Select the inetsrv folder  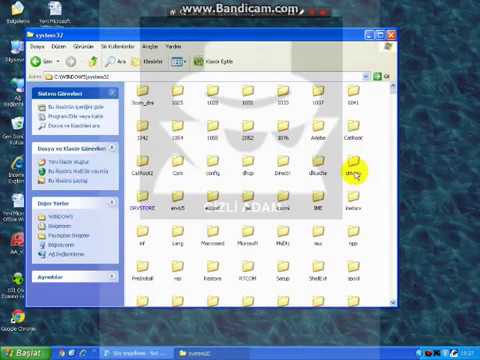[x=353, y=200]
